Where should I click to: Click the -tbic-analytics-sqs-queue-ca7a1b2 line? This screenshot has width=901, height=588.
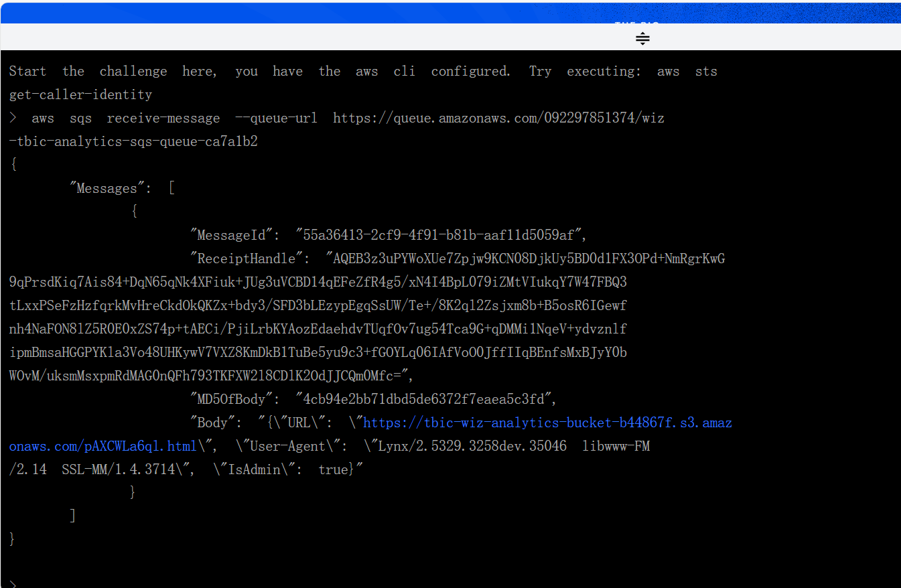(x=133, y=141)
